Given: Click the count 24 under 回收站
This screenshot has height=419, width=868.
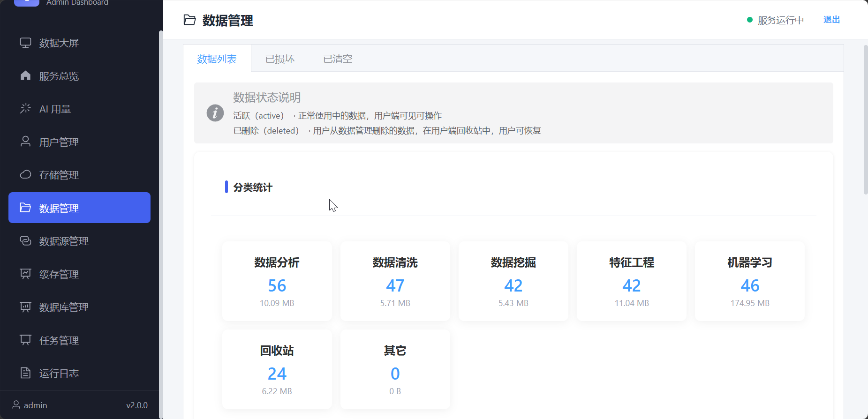Looking at the screenshot, I should pyautogui.click(x=277, y=374).
